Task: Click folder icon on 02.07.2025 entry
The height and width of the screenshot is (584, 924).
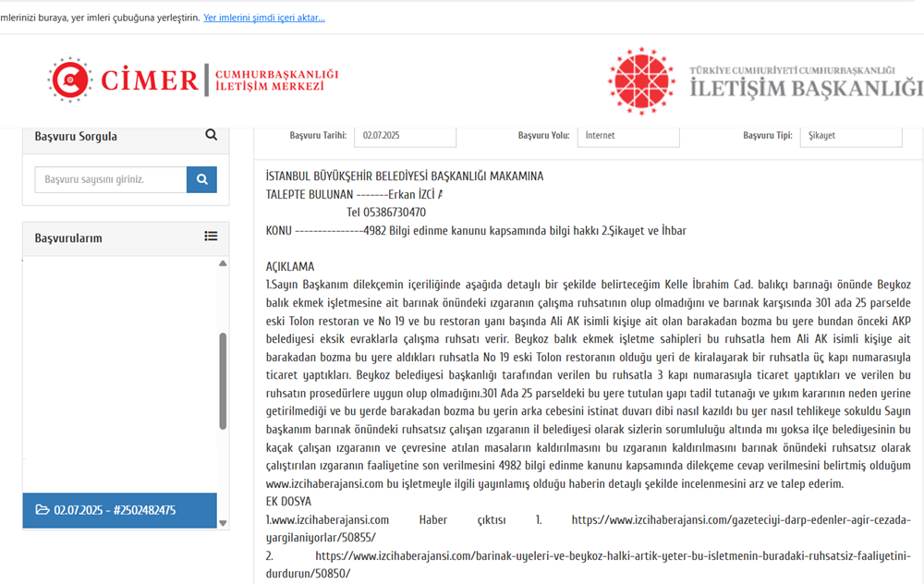Action: pos(43,510)
